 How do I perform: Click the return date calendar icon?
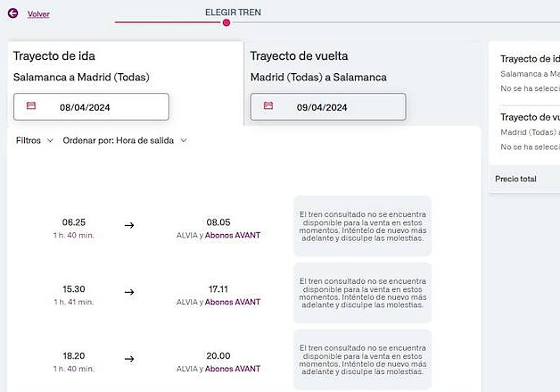click(x=268, y=106)
